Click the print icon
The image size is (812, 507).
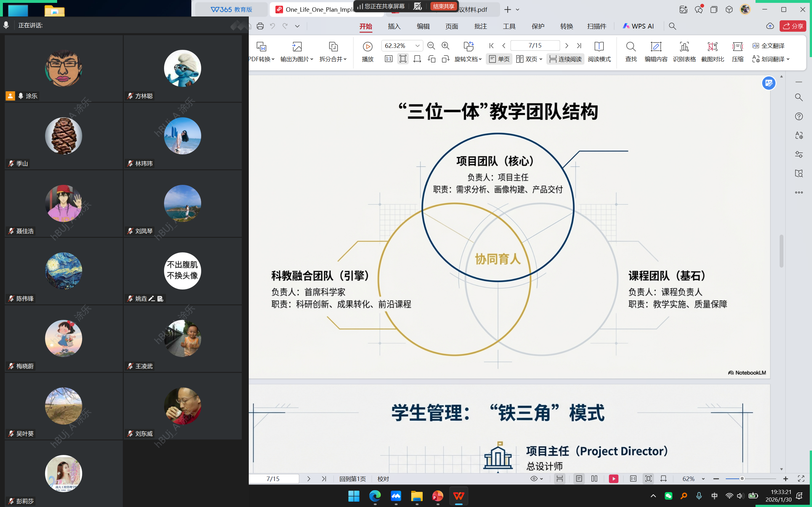[260, 26]
